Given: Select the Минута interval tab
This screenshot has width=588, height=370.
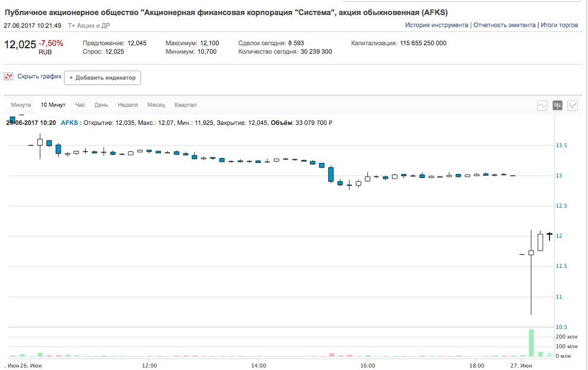Looking at the screenshot, I should coord(21,105).
